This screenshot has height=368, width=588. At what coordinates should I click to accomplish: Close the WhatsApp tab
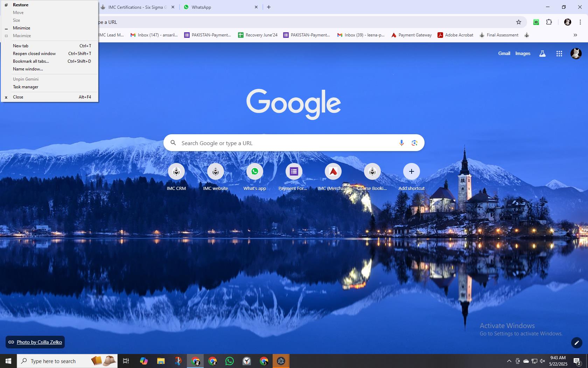tap(256, 7)
